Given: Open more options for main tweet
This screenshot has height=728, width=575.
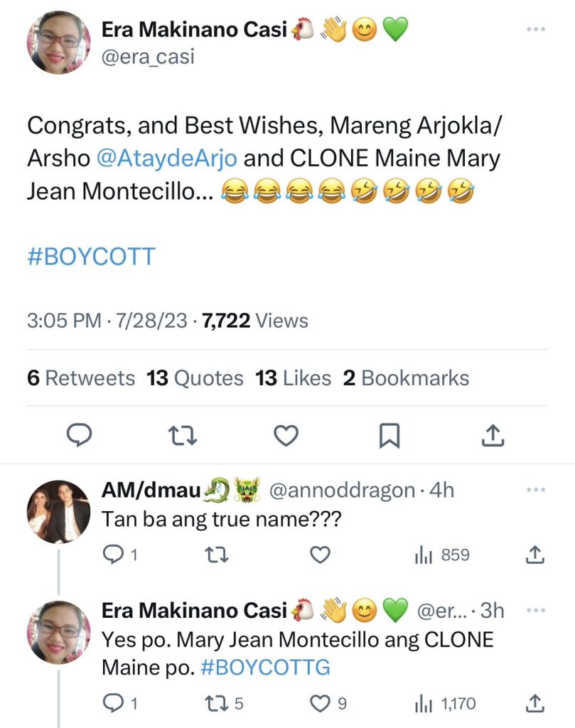Looking at the screenshot, I should 534,29.
